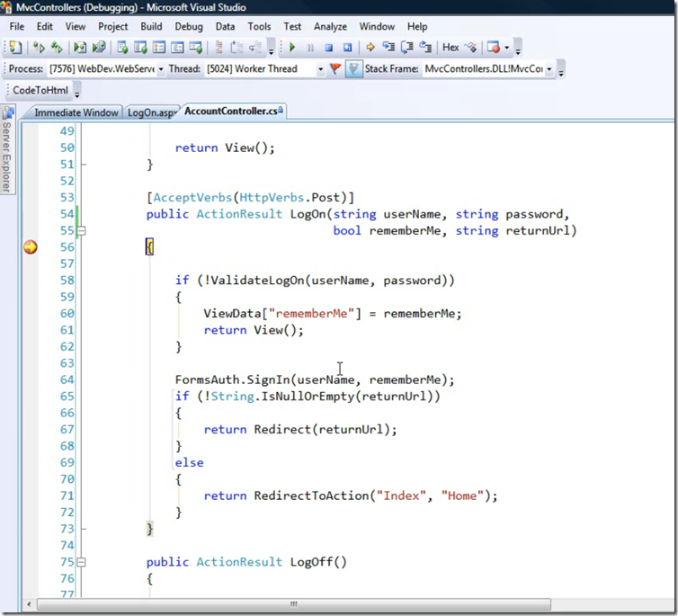Click the "rememberMe" string on line 60
This screenshot has width=678, height=616.
[x=311, y=314]
